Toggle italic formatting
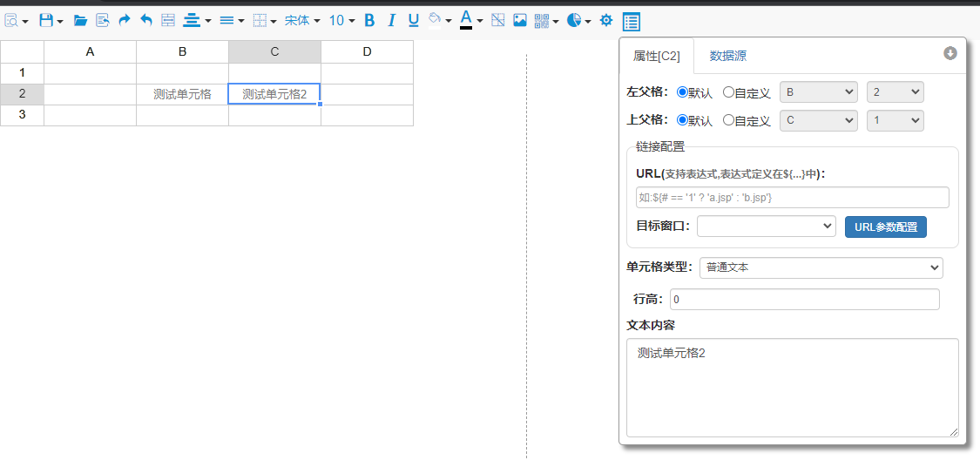The width and height of the screenshot is (980, 460). 391,21
